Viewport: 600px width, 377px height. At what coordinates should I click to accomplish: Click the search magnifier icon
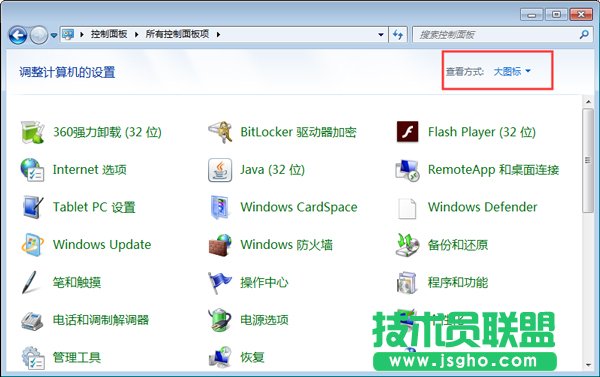pos(584,34)
